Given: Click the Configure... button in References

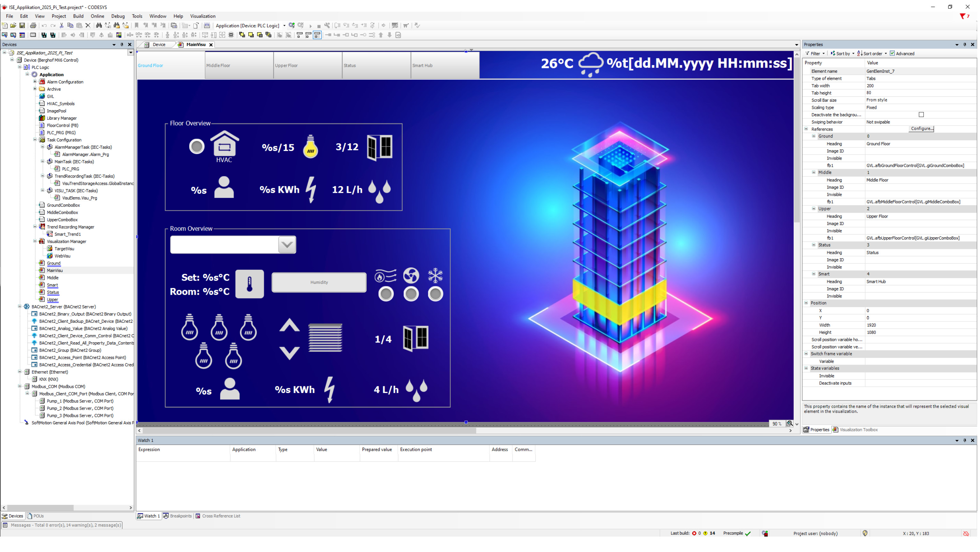Looking at the screenshot, I should [x=922, y=129].
